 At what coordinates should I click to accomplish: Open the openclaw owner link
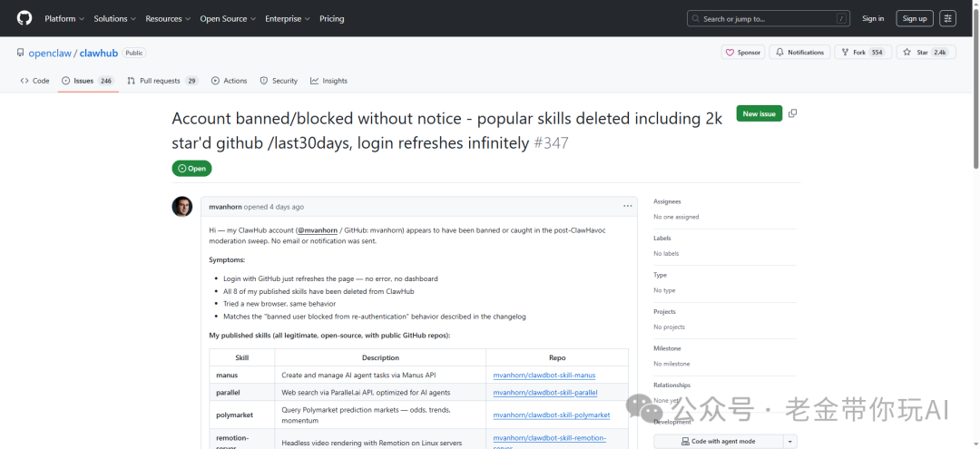pos(50,54)
